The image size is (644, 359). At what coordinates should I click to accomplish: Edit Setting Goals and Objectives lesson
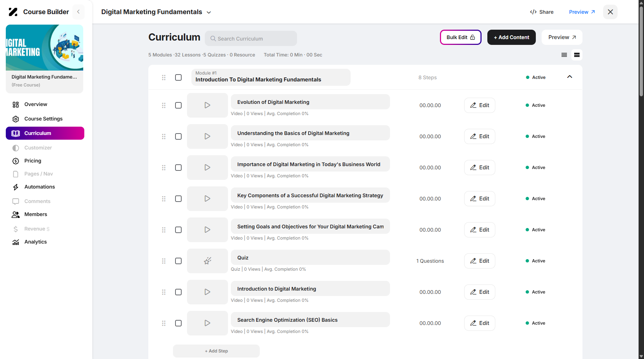click(480, 230)
